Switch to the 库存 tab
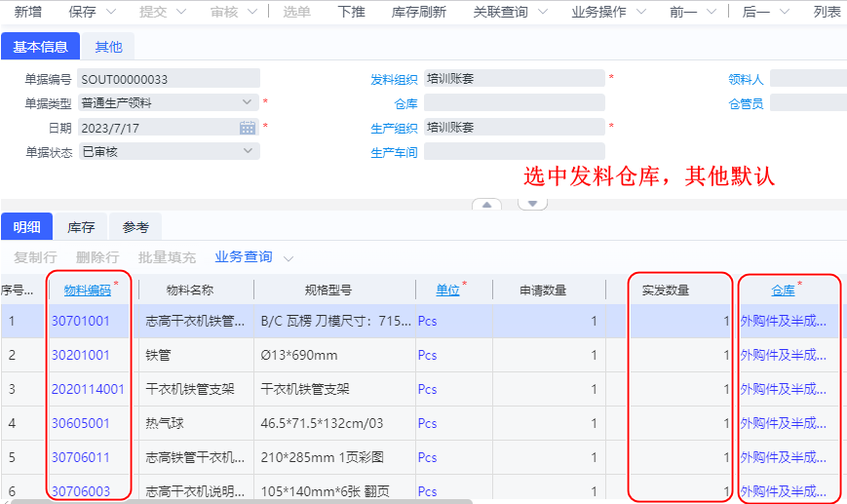The image size is (847, 504). click(x=81, y=227)
